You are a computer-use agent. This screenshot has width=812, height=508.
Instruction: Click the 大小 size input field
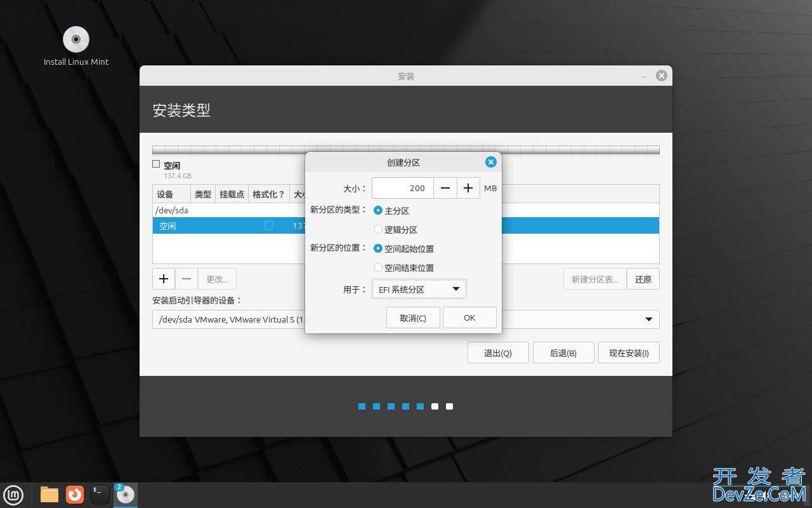point(403,188)
